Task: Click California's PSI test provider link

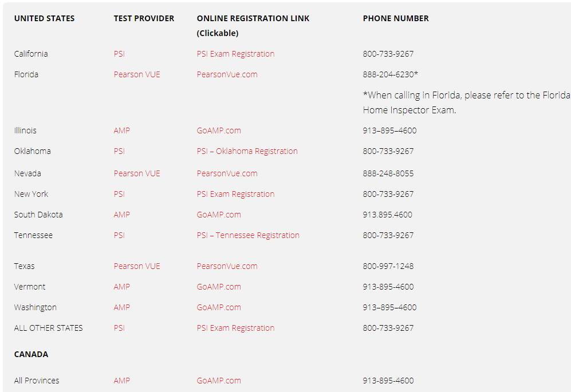Action: click(x=119, y=54)
